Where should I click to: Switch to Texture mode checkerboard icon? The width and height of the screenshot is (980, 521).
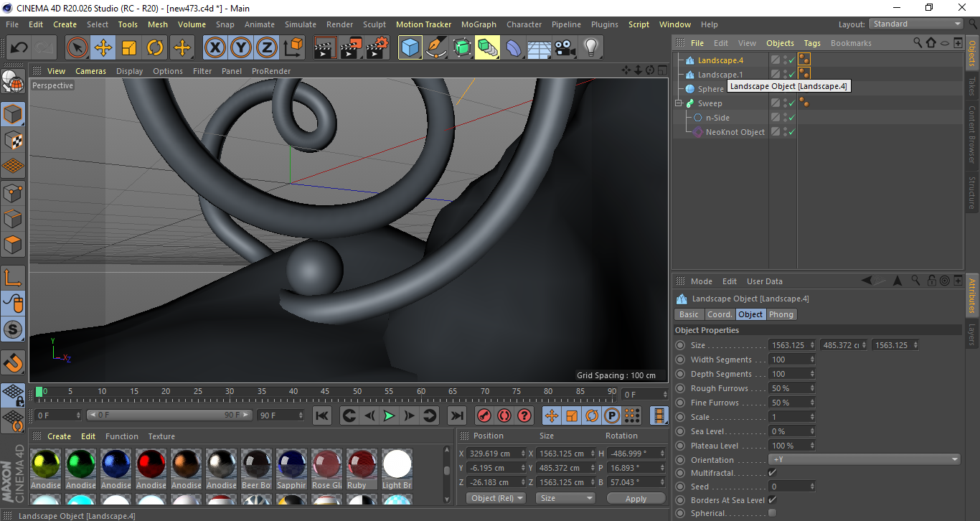pos(13,140)
